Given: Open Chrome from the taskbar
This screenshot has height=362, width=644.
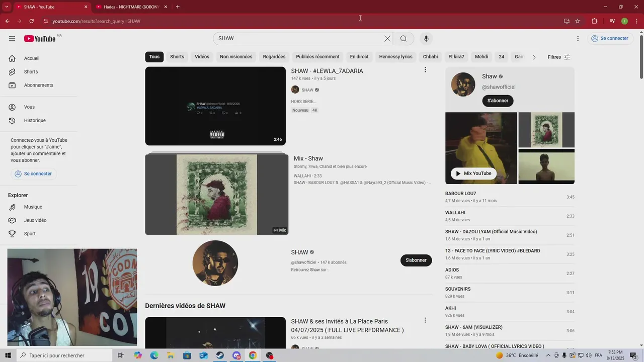Looking at the screenshot, I should tap(253, 355).
